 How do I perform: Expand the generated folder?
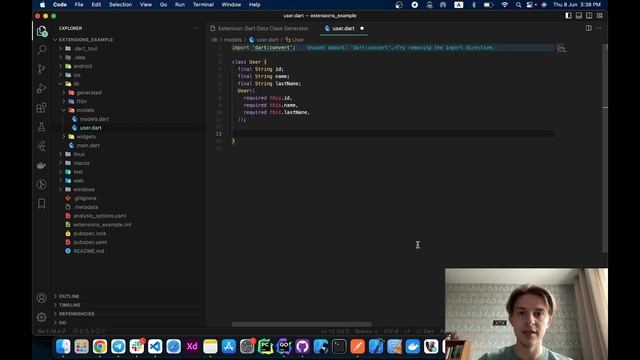pyautogui.click(x=89, y=93)
